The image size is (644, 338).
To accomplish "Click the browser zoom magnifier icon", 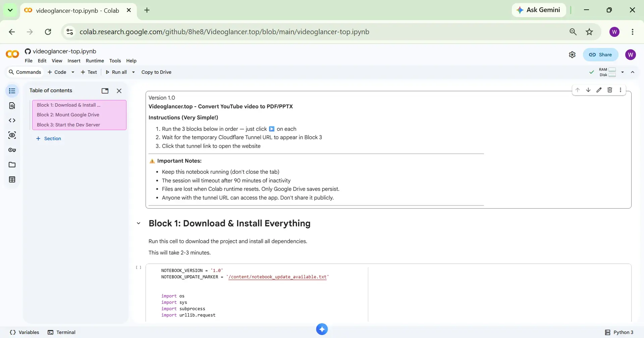I will [x=573, y=32].
